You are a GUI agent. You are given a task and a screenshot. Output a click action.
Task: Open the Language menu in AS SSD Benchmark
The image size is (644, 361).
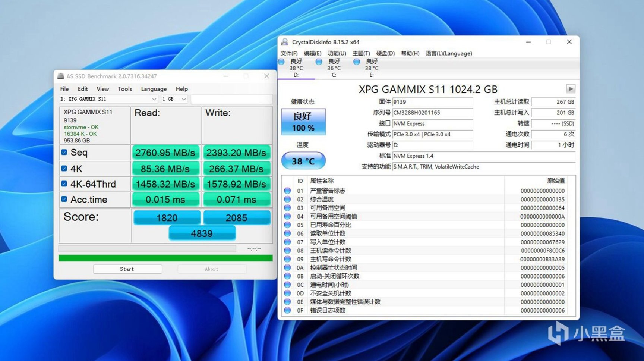point(154,89)
